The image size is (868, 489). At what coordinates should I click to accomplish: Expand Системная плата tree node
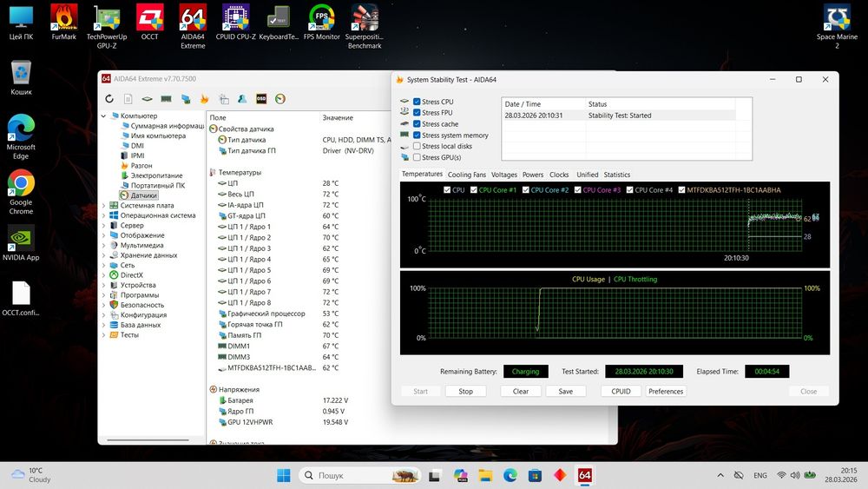click(x=103, y=206)
